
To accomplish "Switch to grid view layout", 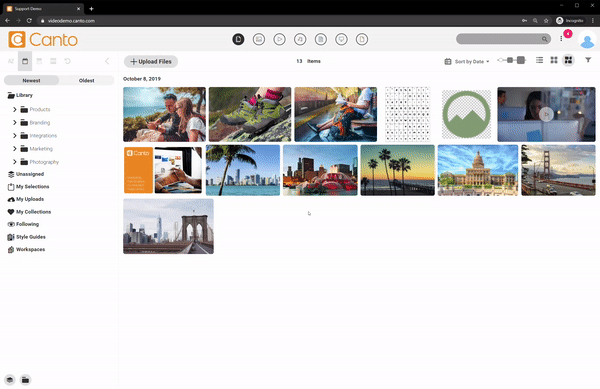I will (x=554, y=60).
